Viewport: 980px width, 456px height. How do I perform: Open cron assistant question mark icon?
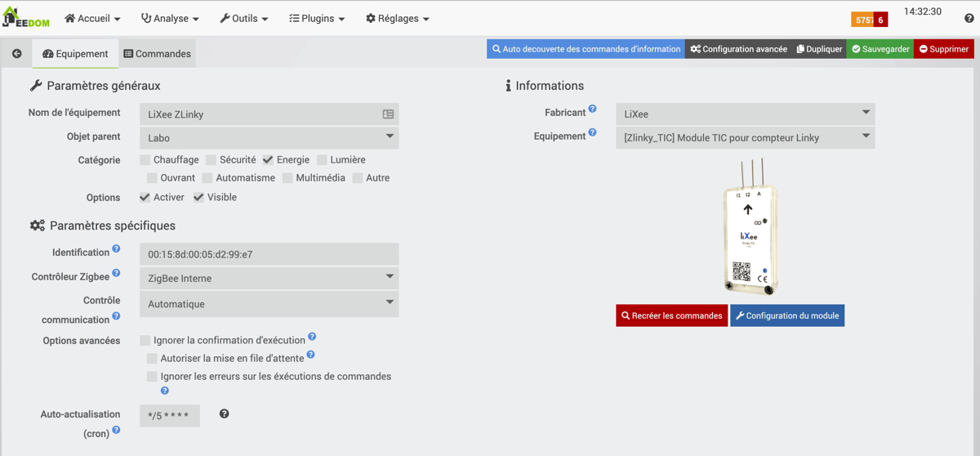pyautogui.click(x=225, y=414)
